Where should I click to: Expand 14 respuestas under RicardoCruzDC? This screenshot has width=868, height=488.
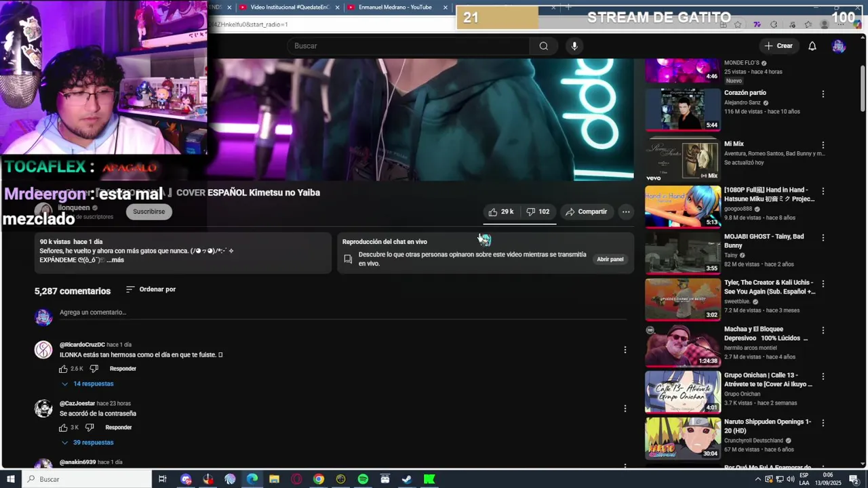(x=87, y=384)
